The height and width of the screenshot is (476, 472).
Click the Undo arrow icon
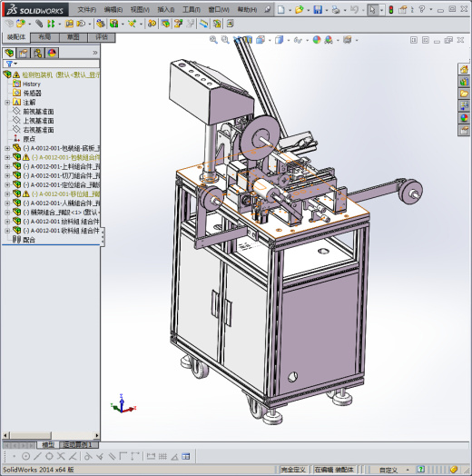pyautogui.click(x=354, y=10)
